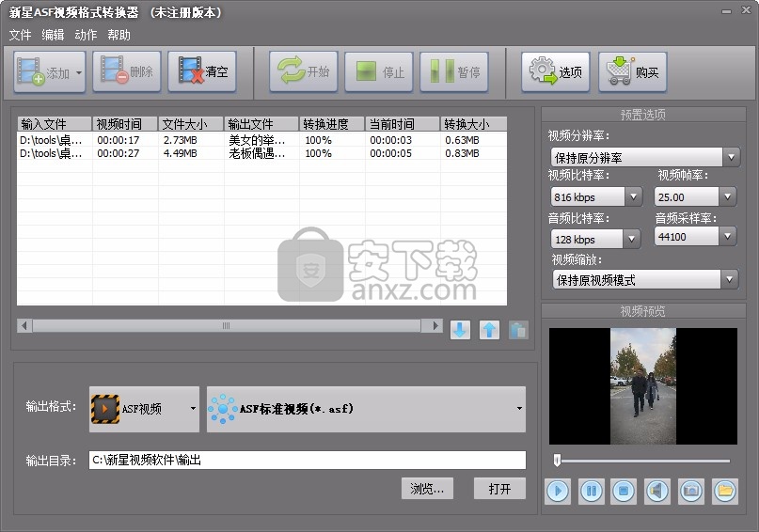This screenshot has width=759, height=532.
Task: Select the row with duration 00:00:27
Action: [x=261, y=153]
